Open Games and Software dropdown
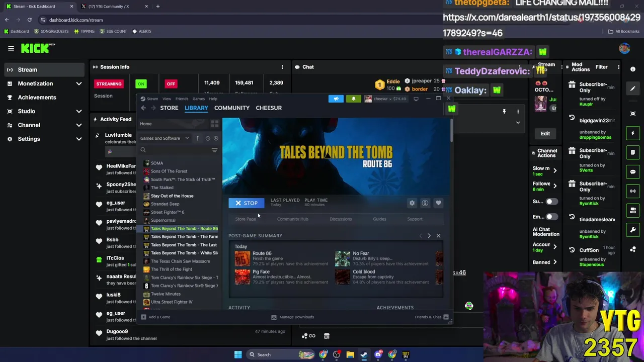Viewport: 644px width, 362px height. 165,138
